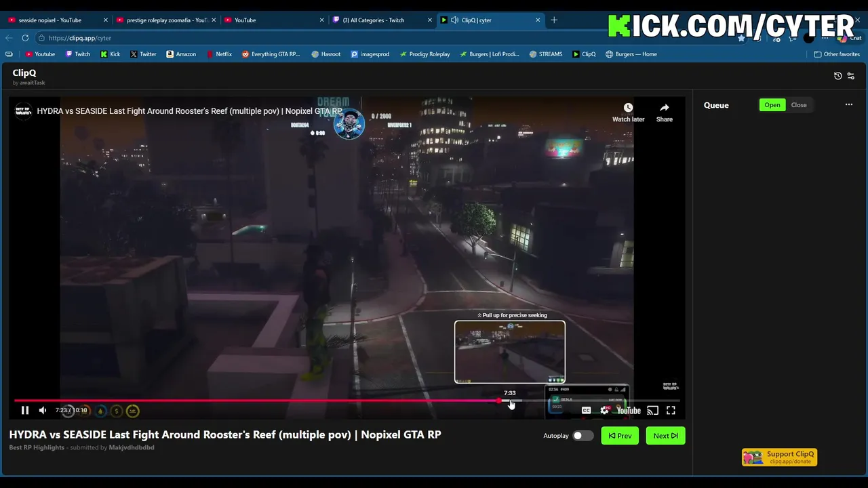Close the All Categories Twitch tab

[x=429, y=20]
